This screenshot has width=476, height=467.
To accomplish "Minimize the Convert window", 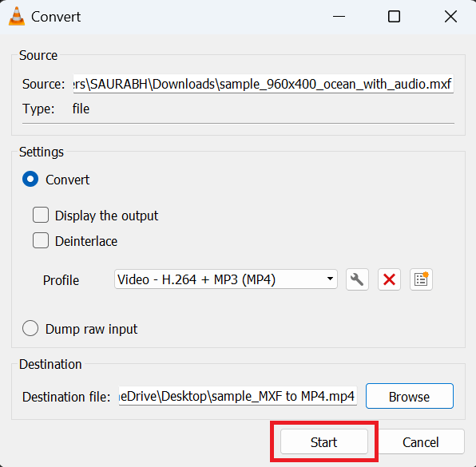I will coord(339,17).
